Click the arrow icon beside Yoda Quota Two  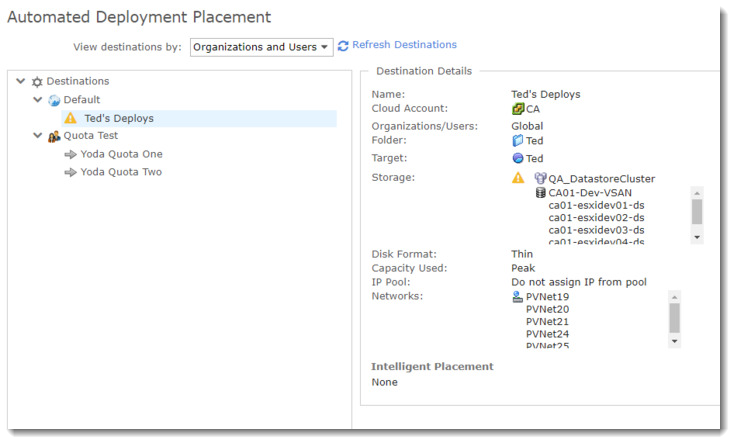[x=70, y=172]
